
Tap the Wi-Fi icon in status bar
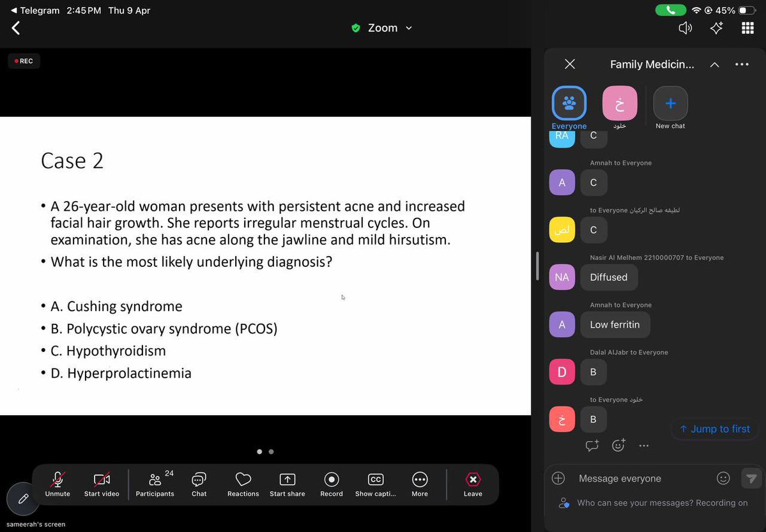696,10
